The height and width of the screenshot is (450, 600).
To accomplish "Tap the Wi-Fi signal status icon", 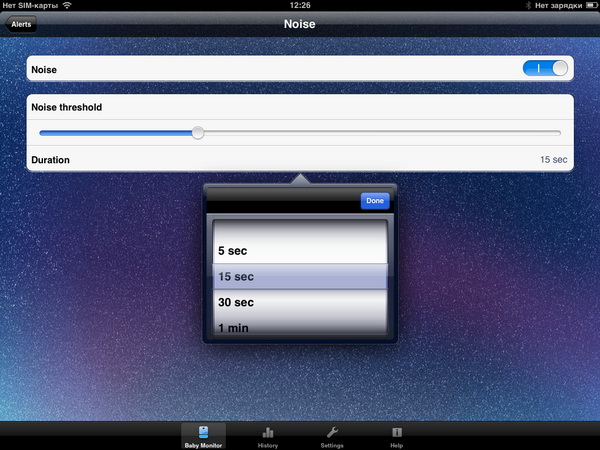I will [67, 6].
